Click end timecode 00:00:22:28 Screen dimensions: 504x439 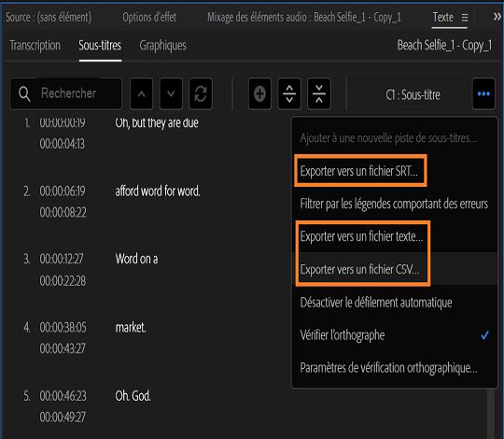pos(63,281)
